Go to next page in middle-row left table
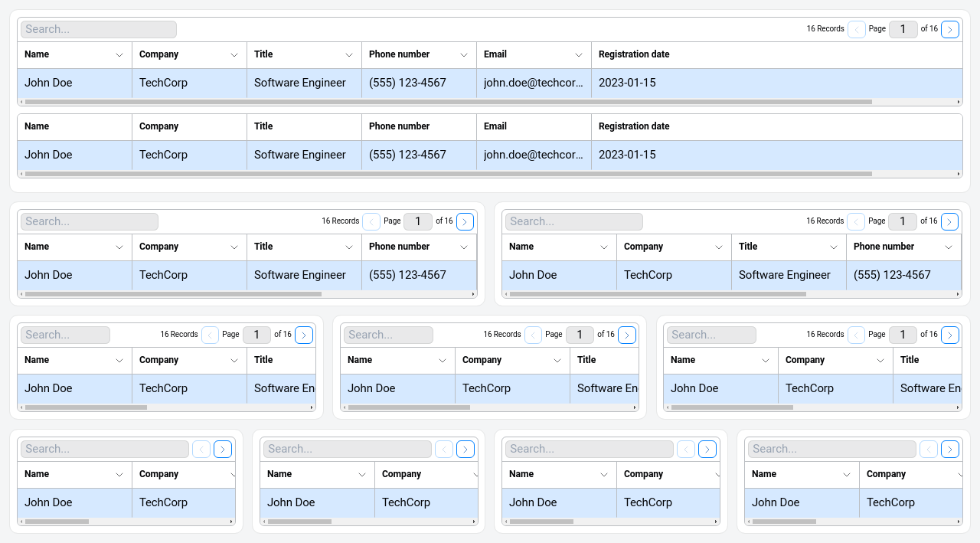The height and width of the screenshot is (543, 980). point(465,221)
